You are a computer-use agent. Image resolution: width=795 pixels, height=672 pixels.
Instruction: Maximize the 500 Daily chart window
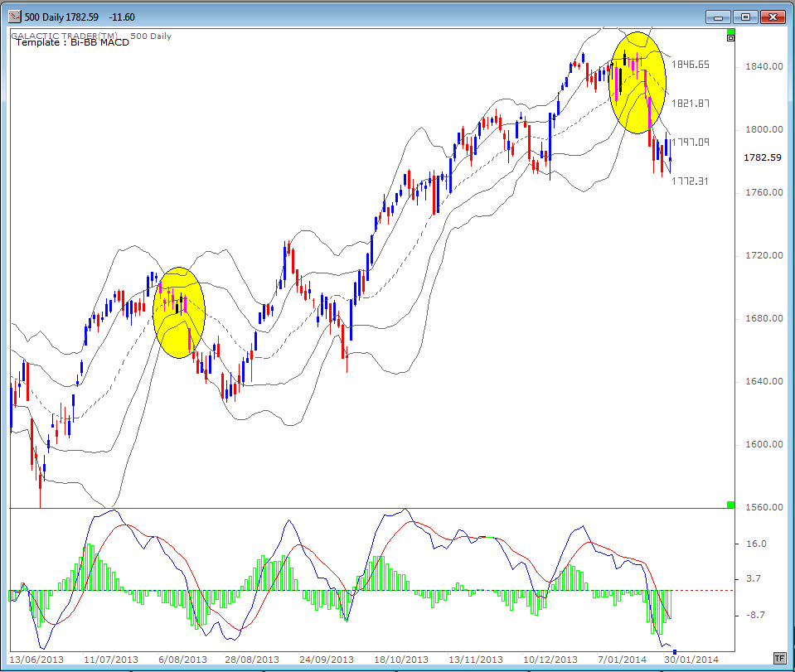pyautogui.click(x=745, y=17)
